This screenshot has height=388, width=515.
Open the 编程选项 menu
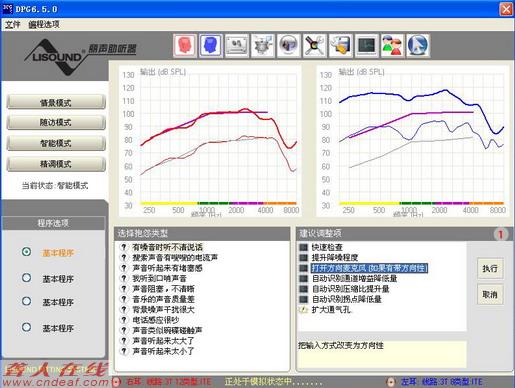point(44,24)
